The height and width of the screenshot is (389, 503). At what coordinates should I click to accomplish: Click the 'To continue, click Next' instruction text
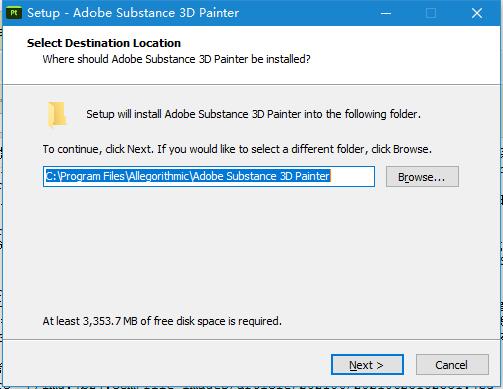click(237, 149)
